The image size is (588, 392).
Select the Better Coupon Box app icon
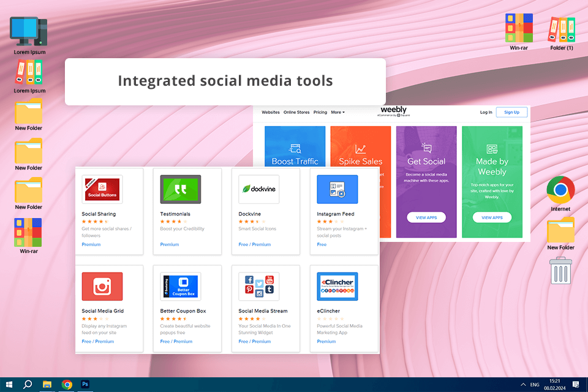click(180, 286)
